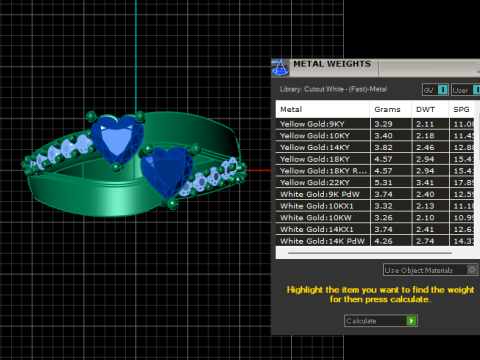This screenshot has width=480, height=360.
Task: Click the SPG column header
Action: [462, 109]
